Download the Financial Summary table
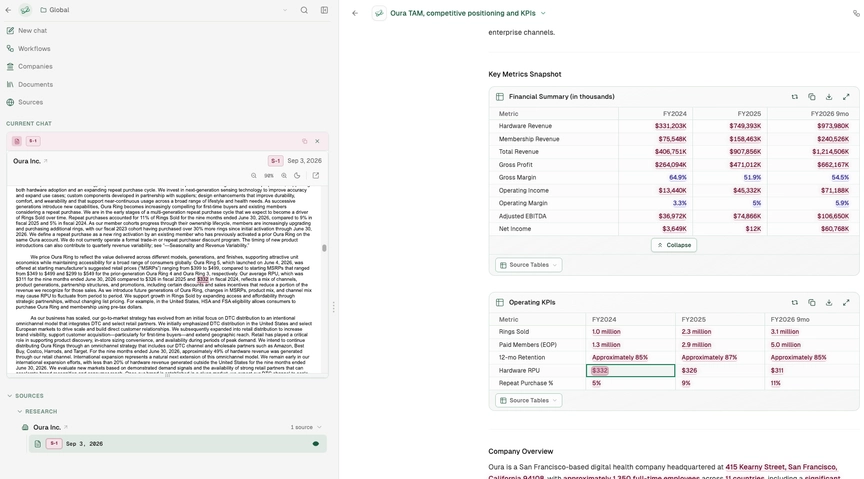864x479 pixels. 829,97
